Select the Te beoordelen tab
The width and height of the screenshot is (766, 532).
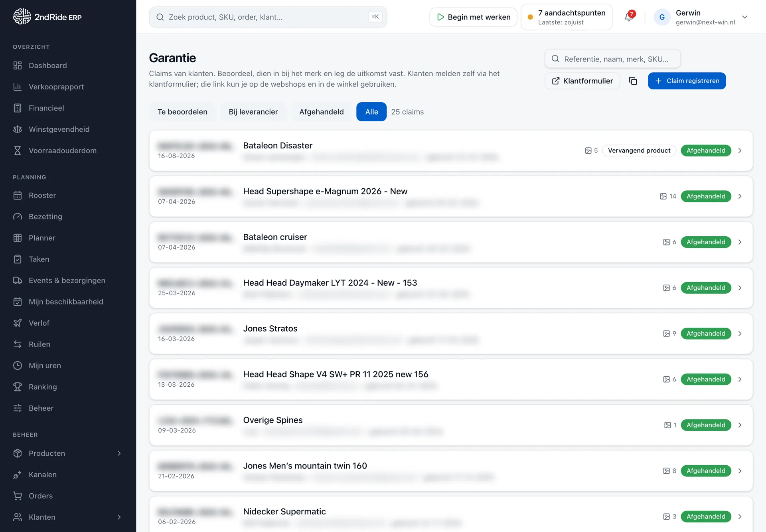tap(182, 112)
